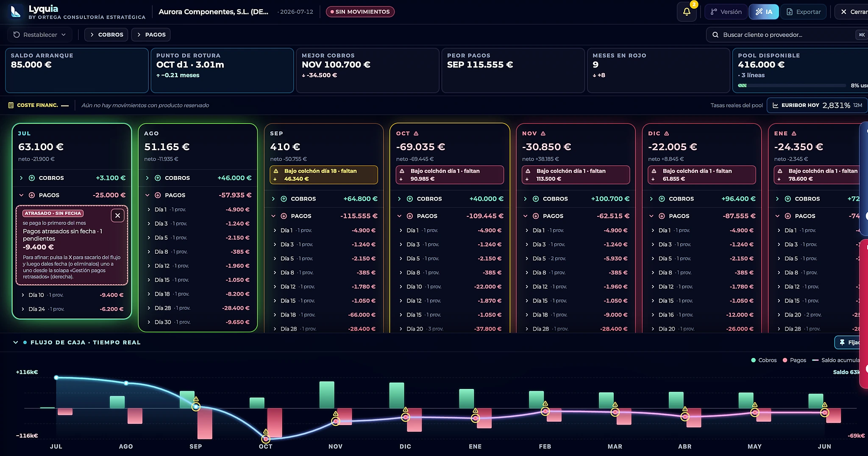Image resolution: width=868 pixels, height=456 pixels.
Task: Toggle the Cobros legend in chart
Action: tap(764, 360)
